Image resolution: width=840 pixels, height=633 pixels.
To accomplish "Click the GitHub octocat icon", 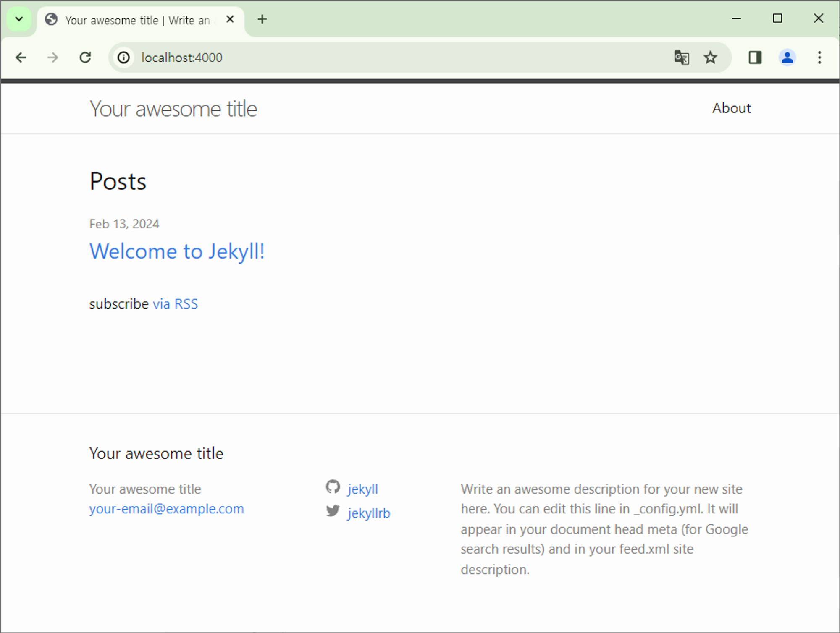I will click(x=333, y=487).
